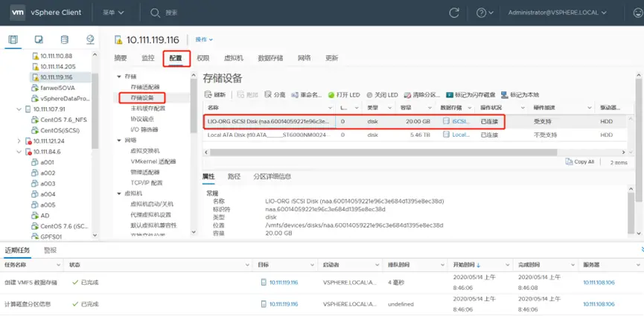Open VMkernel 适配器 in the settings list
Screen dimensions: 644x316
[153, 161]
